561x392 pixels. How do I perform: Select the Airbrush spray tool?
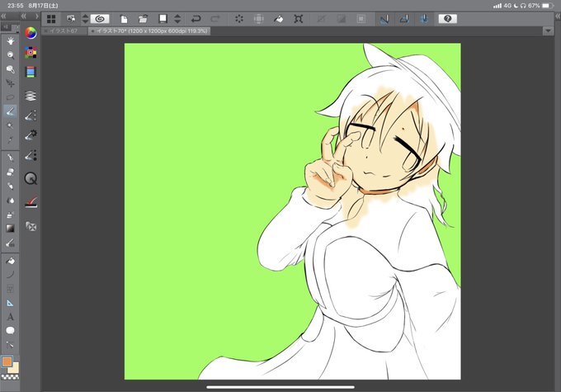tap(11, 215)
